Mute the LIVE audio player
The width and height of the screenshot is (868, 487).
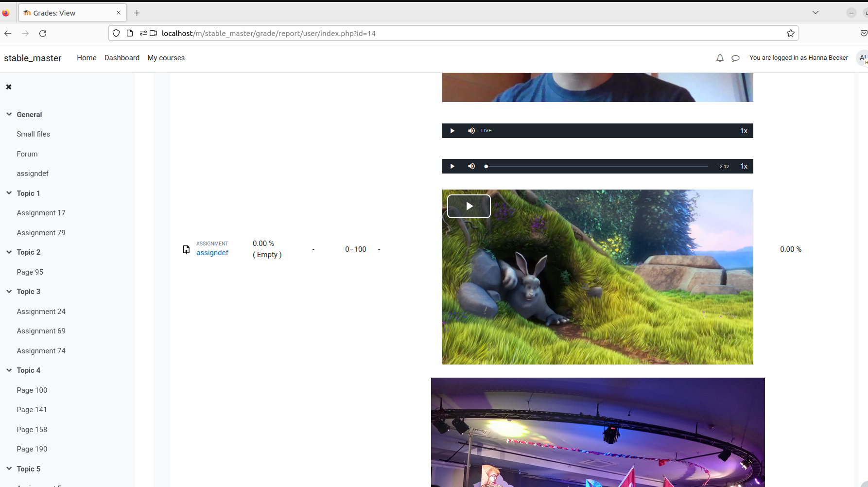[x=471, y=131]
